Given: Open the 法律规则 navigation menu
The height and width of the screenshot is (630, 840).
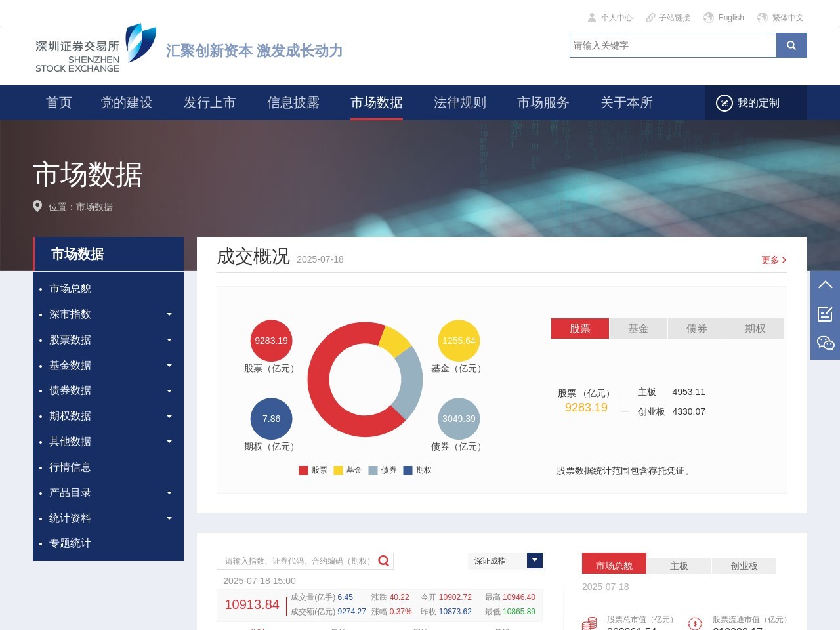Looking at the screenshot, I should (460, 103).
